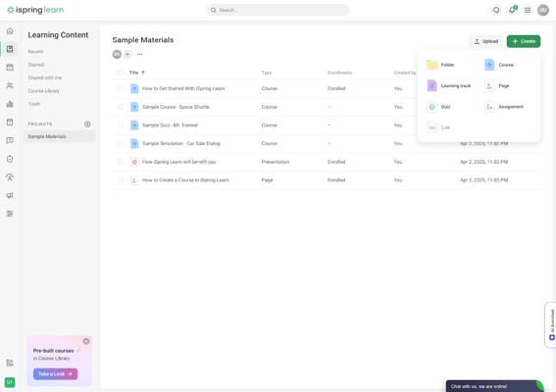This screenshot has height=392, width=556.
Task: Add a member with the plus beside the avatar
Action: [x=127, y=54]
